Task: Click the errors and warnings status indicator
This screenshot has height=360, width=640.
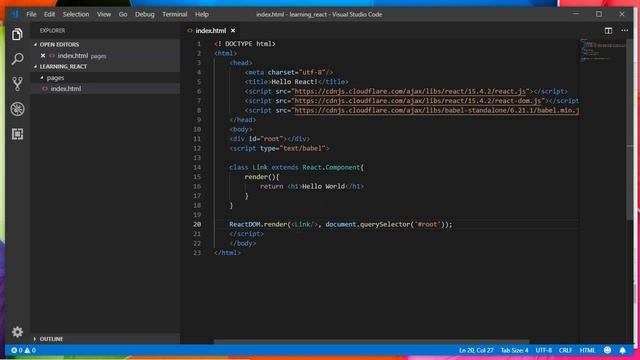Action: tap(24, 350)
